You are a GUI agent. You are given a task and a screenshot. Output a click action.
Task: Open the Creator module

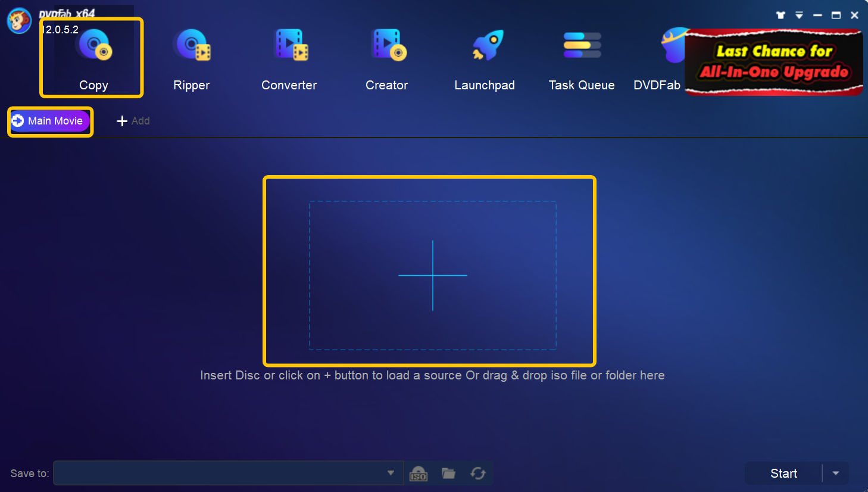point(387,60)
